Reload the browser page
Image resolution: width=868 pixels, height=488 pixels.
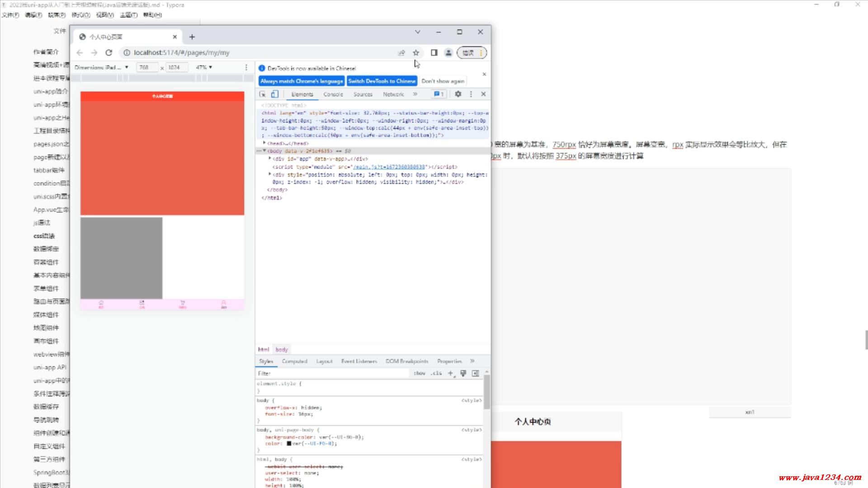tap(108, 53)
